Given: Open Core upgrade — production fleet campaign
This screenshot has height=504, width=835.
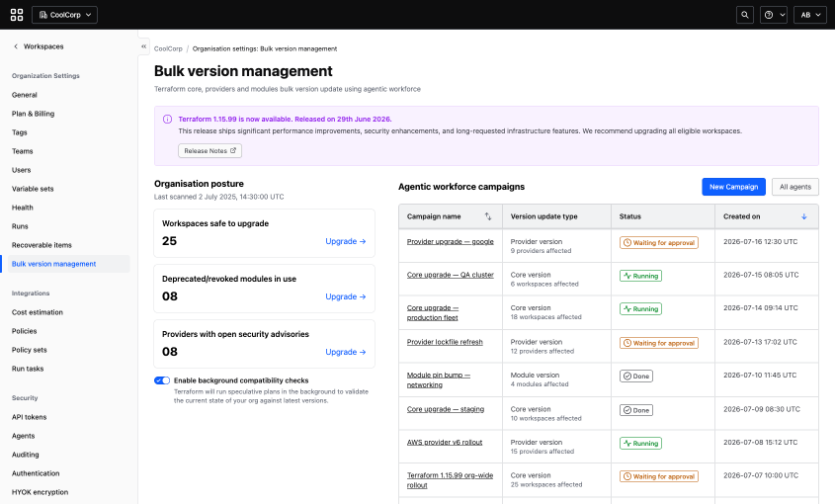Looking at the screenshot, I should pos(433,312).
